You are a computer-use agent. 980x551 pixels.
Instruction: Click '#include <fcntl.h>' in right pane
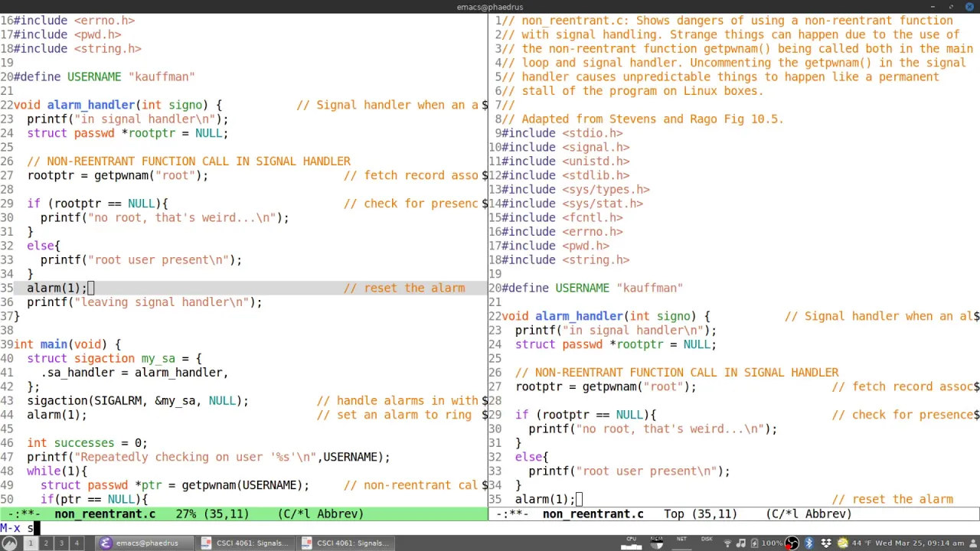562,217
